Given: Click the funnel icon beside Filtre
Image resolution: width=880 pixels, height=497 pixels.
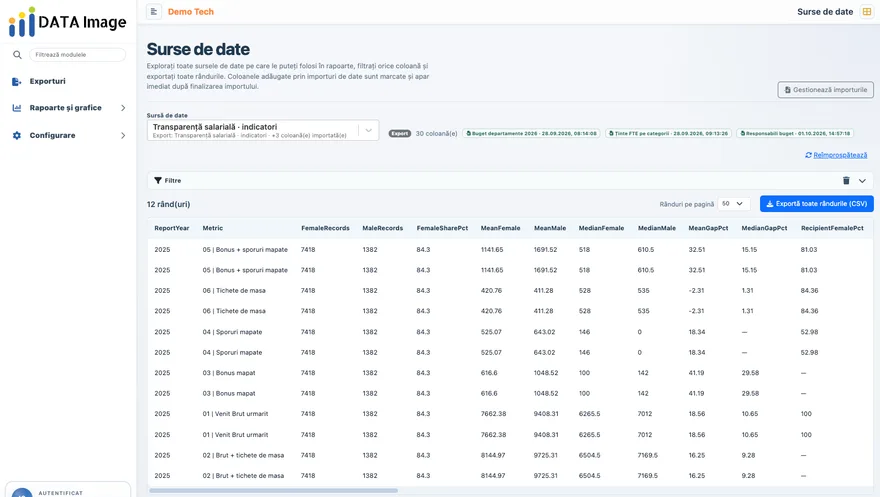Looking at the screenshot, I should coord(158,181).
